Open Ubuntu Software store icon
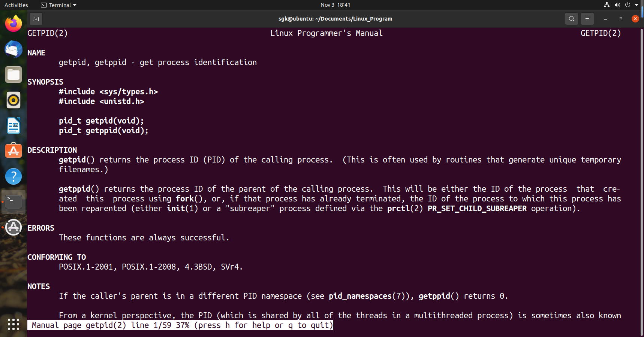The width and height of the screenshot is (644, 337). pos(13,151)
